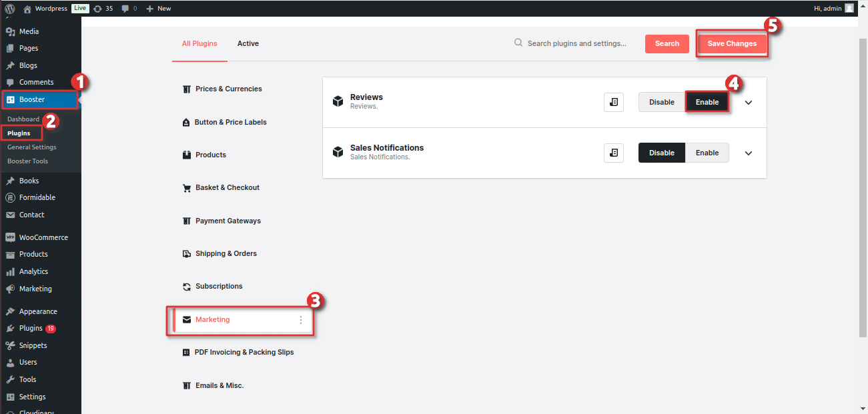868x414 pixels.
Task: Click the Appearance brush icon
Action: point(10,311)
